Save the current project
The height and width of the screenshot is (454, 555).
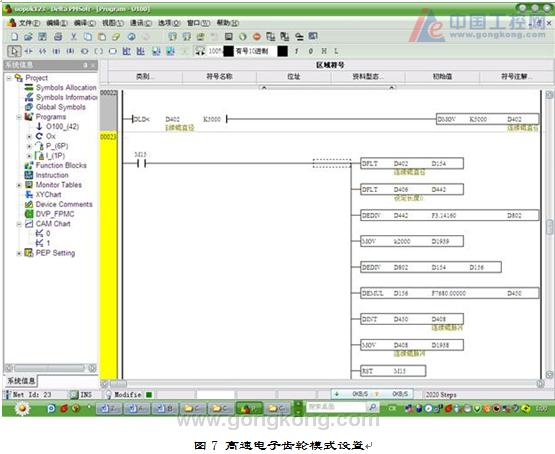tap(42, 36)
